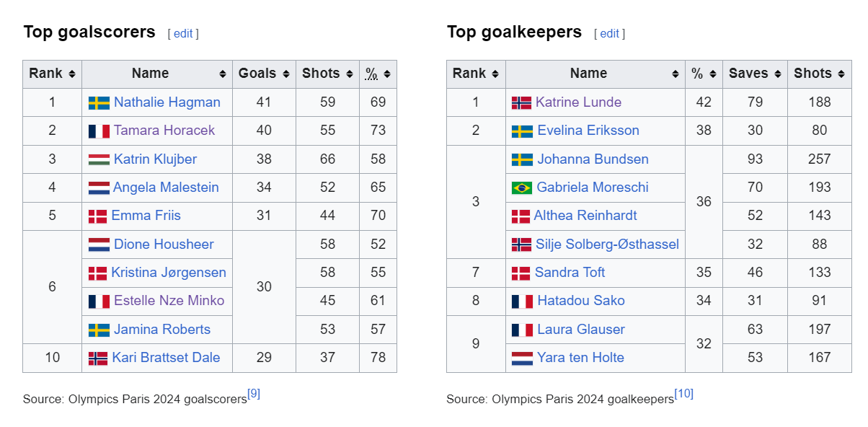Click the Sweden flag beside Nathalie Hagman

coord(99,102)
